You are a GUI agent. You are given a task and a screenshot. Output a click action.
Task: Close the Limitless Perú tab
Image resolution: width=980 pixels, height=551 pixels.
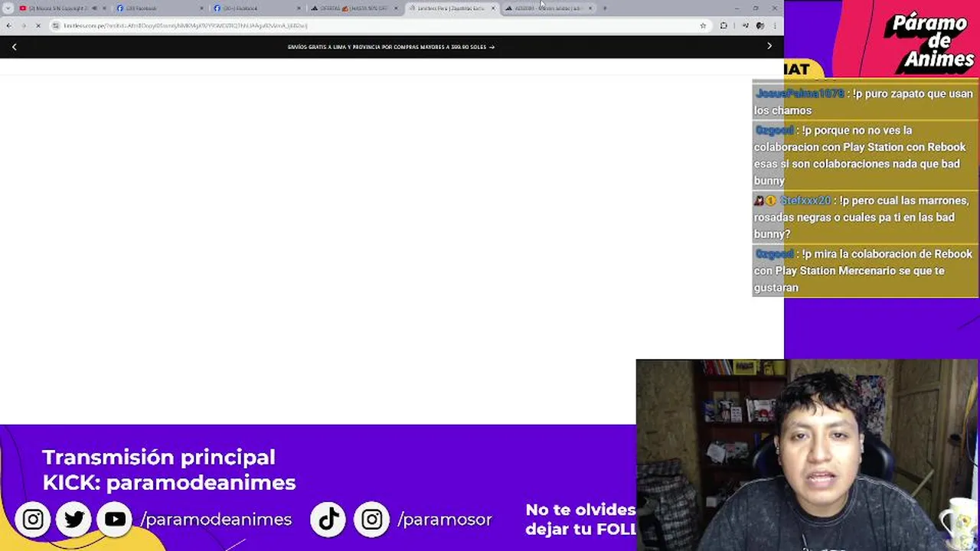[493, 8]
